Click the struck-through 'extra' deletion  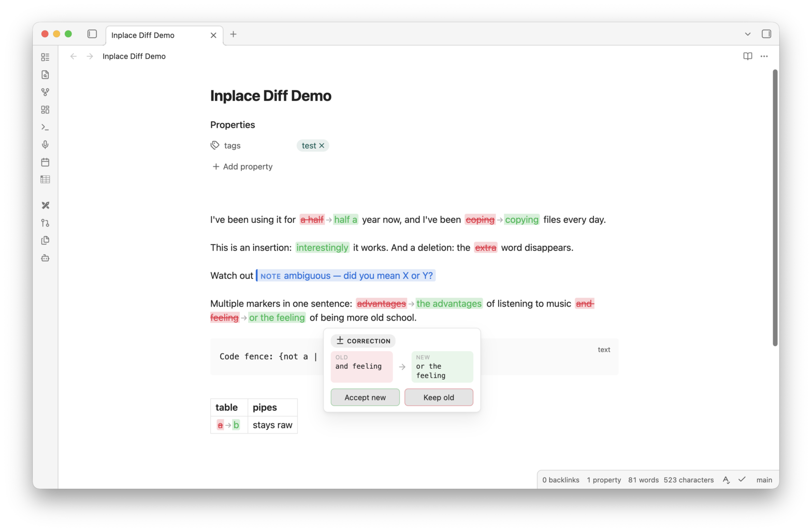coord(486,248)
